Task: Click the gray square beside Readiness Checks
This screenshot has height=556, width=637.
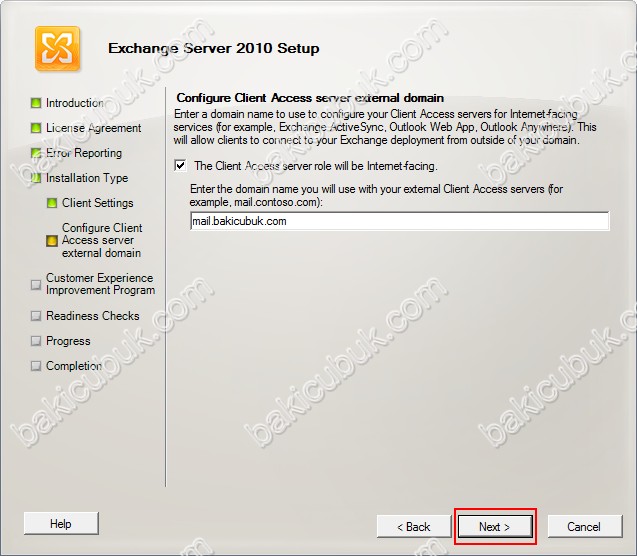Action: (x=36, y=316)
